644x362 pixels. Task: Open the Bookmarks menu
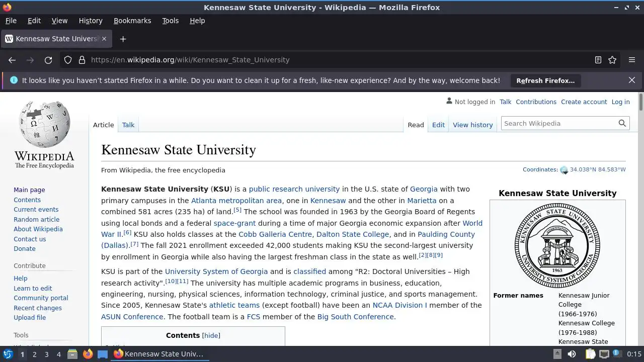click(132, 21)
